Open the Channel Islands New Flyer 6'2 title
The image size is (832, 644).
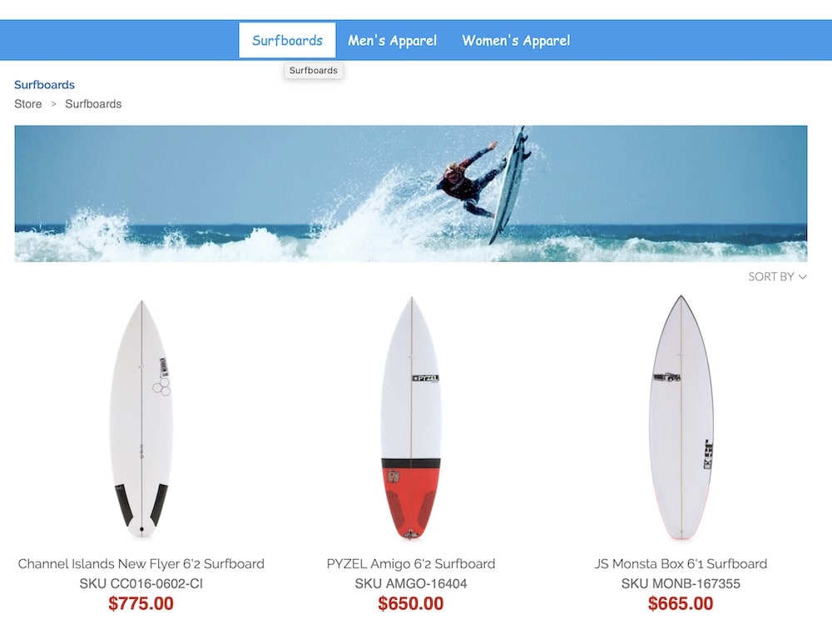click(141, 563)
